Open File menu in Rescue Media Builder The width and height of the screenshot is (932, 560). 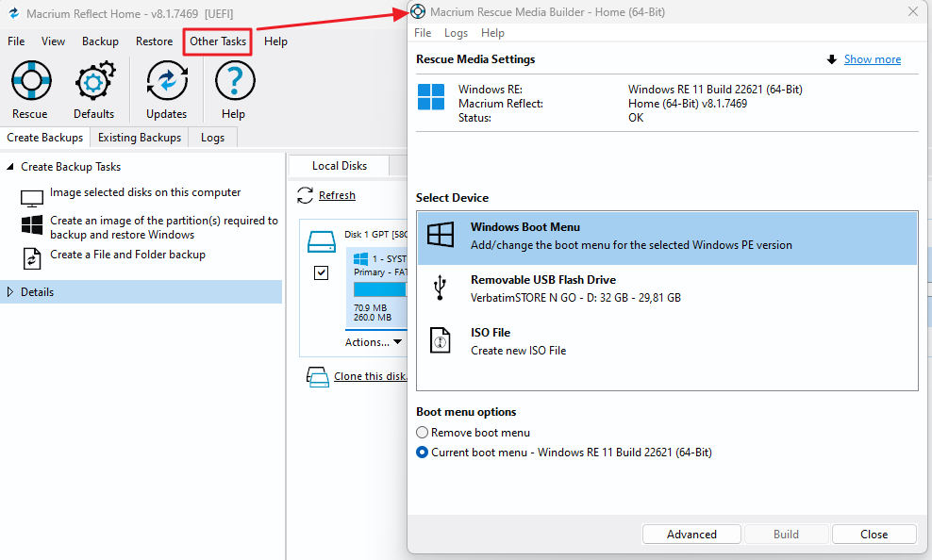(x=423, y=33)
